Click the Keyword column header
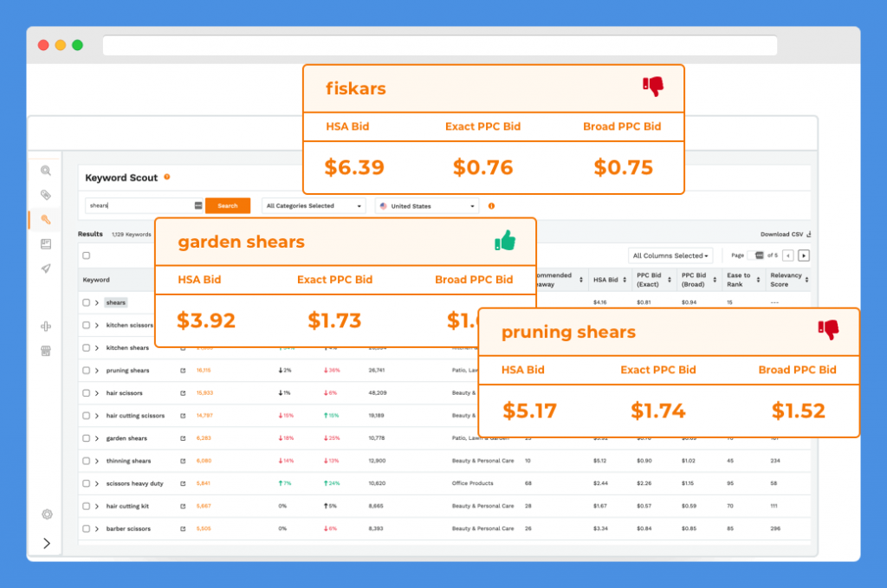Image resolution: width=887 pixels, height=588 pixels. tap(96, 280)
